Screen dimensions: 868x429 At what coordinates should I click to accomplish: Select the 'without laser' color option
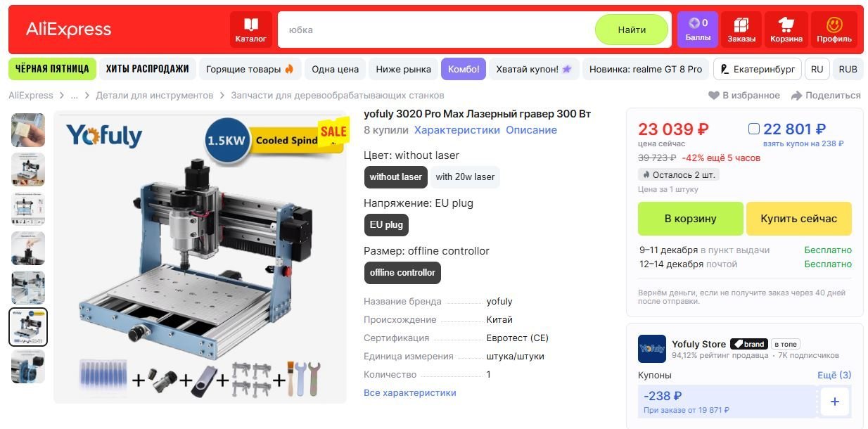tap(396, 177)
